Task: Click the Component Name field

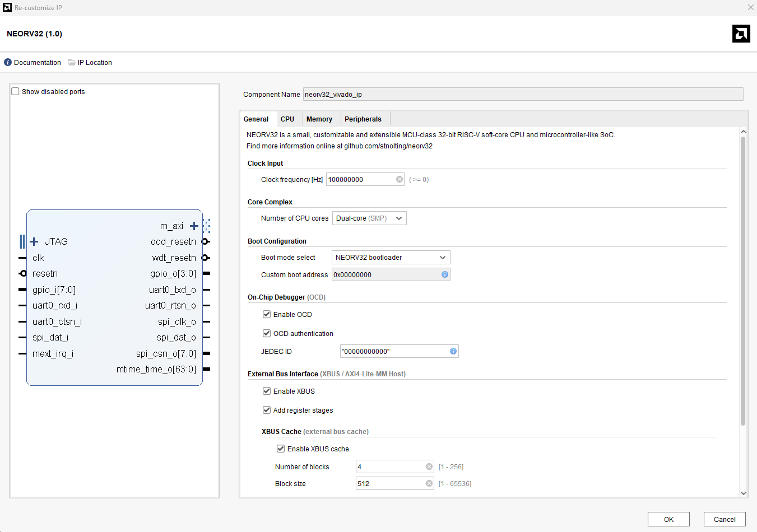Action: pos(523,94)
